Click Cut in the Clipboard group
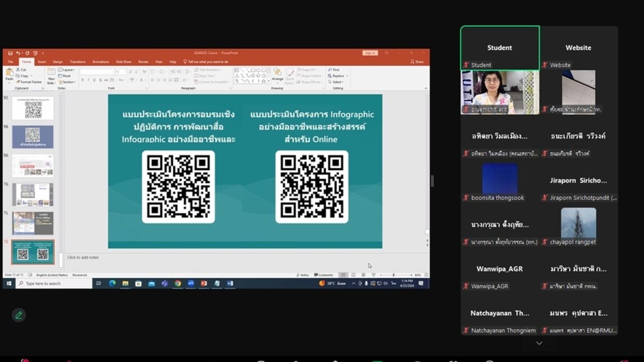The image size is (644, 362). (x=21, y=70)
